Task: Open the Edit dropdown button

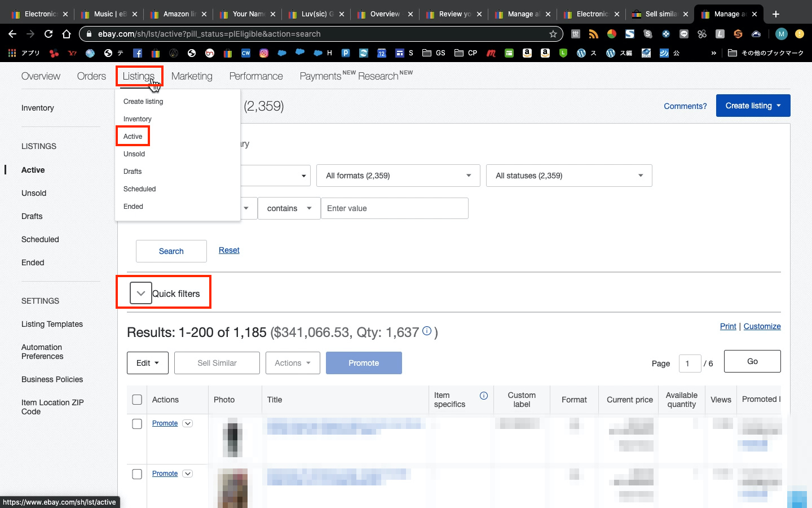Action: pyautogui.click(x=148, y=363)
